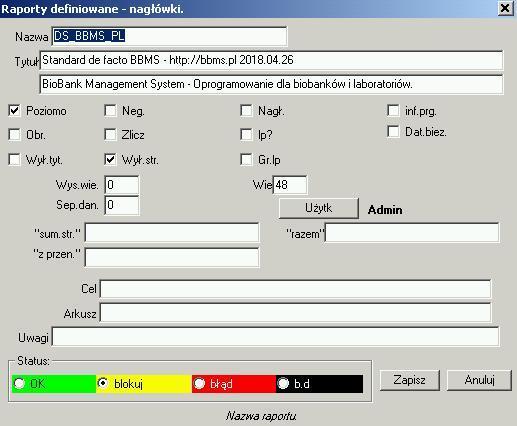This screenshot has height=426, width=517.
Task: Click the Admin user label
Action: pos(385,210)
